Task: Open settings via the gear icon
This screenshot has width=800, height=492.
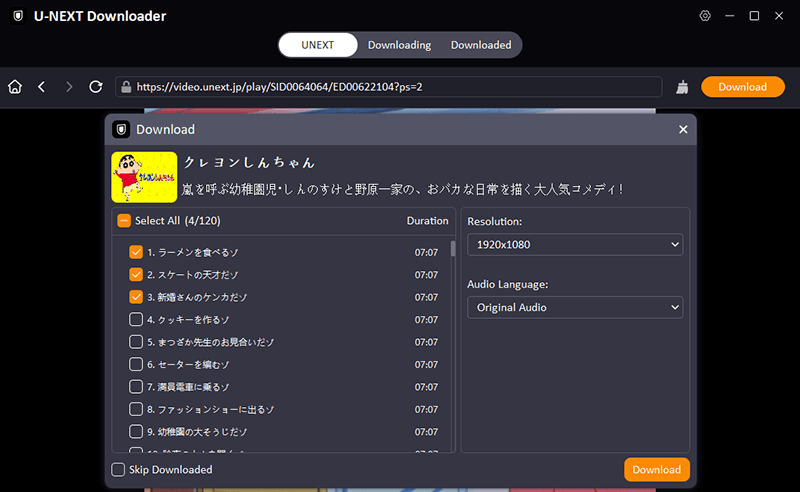Action: coord(705,16)
